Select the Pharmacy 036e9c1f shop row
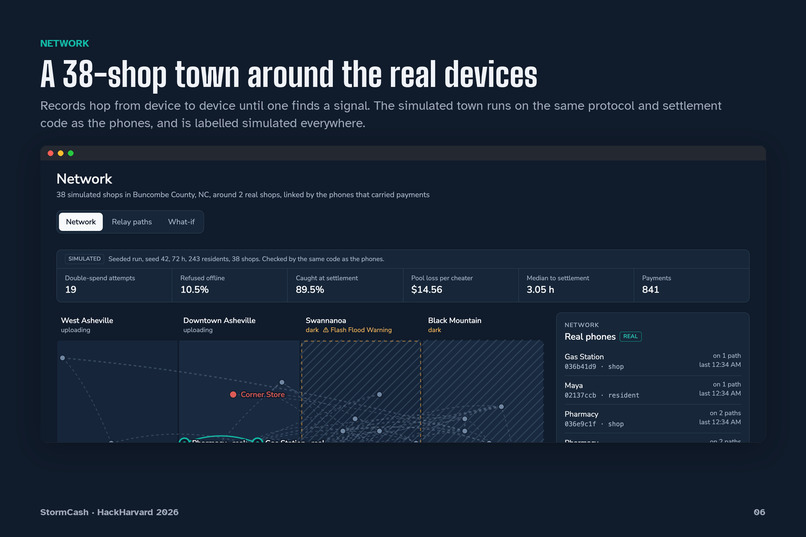 pos(652,419)
